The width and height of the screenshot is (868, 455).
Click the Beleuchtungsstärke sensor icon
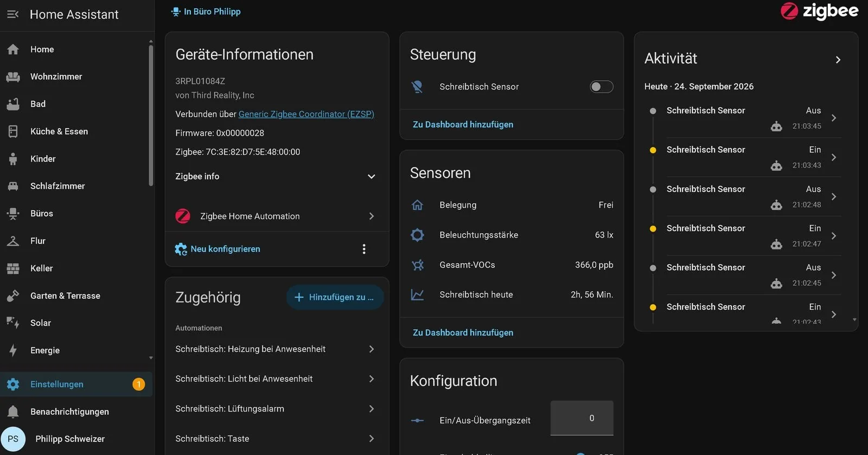417,235
